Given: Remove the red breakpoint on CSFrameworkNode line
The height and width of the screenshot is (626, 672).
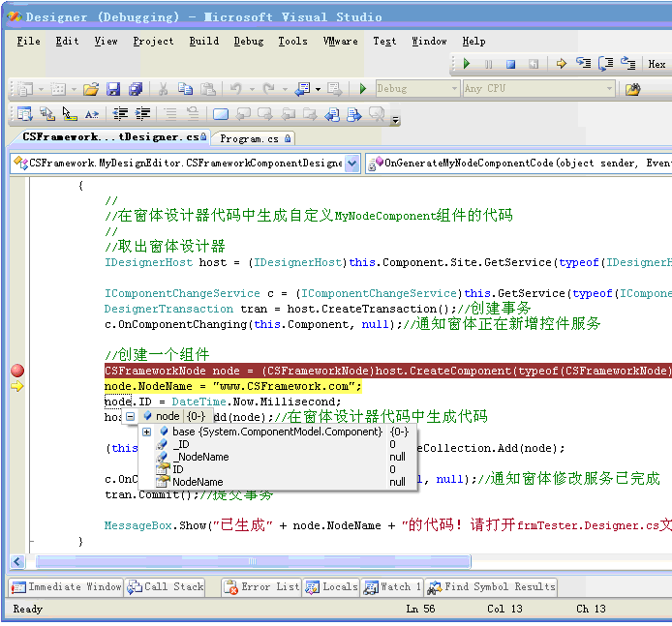Looking at the screenshot, I should click(16, 371).
